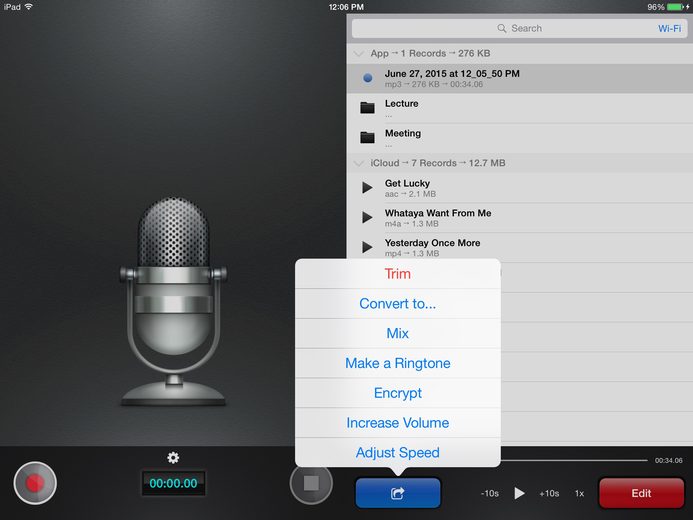Select the June 27, 2015 recording
The width and height of the screenshot is (693, 520).
click(x=520, y=78)
